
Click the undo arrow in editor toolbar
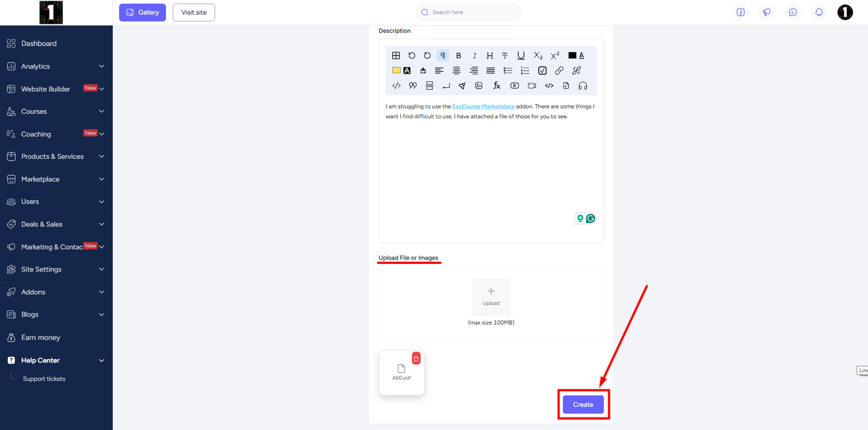click(412, 55)
